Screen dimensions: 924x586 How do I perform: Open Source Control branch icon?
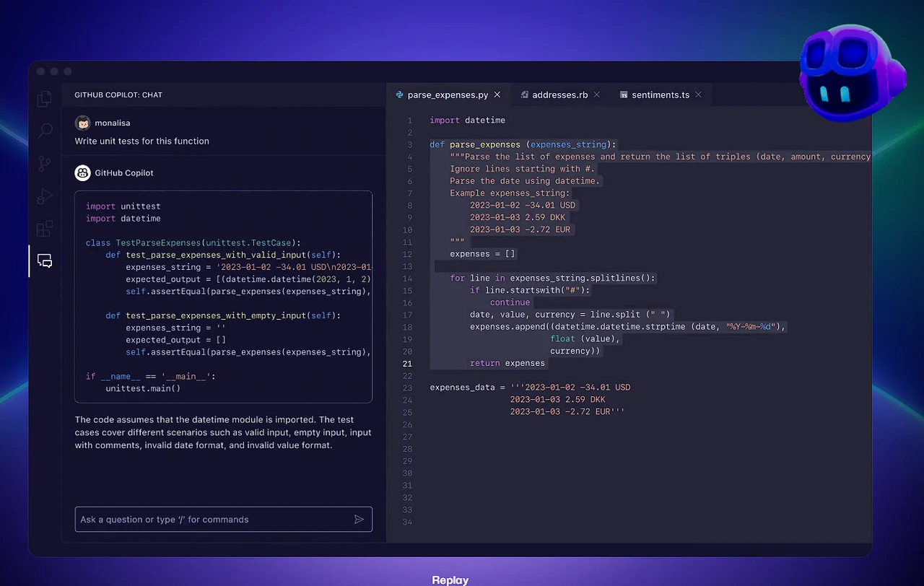45,164
